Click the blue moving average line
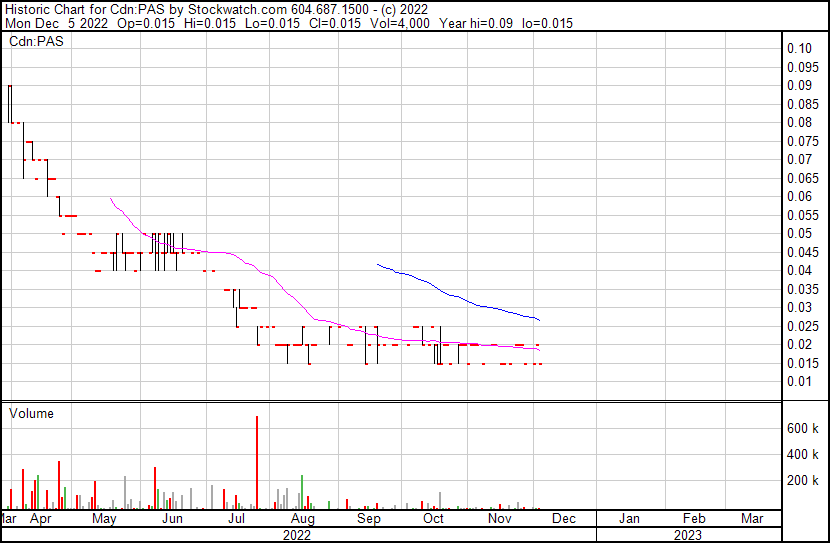 [x=460, y=297]
